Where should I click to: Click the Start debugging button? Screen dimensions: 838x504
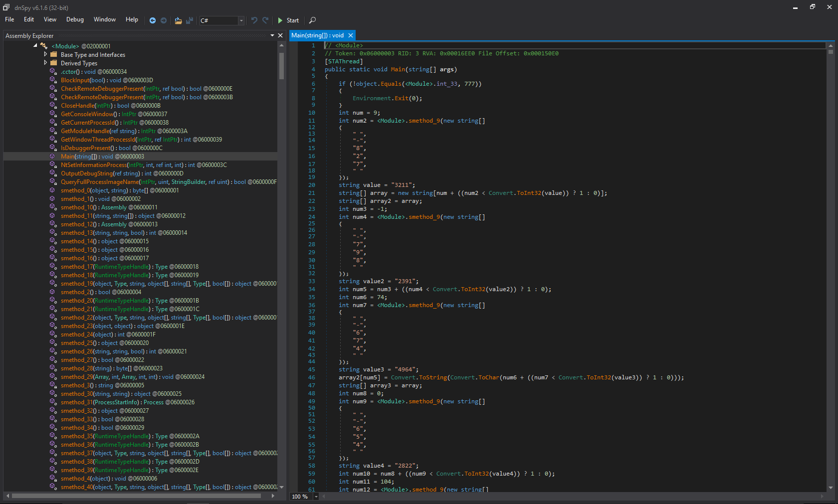pyautogui.click(x=288, y=20)
